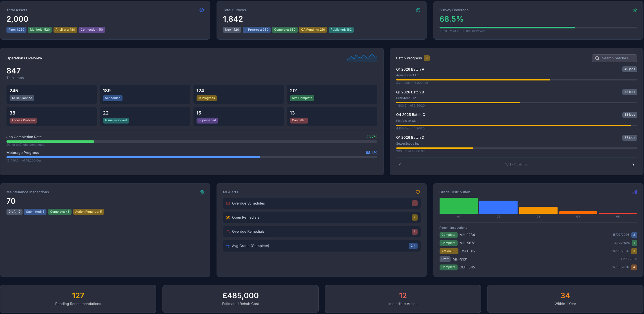The height and width of the screenshot is (314, 644).
Task: Open the Within 1 Year card
Action: pyautogui.click(x=565, y=299)
